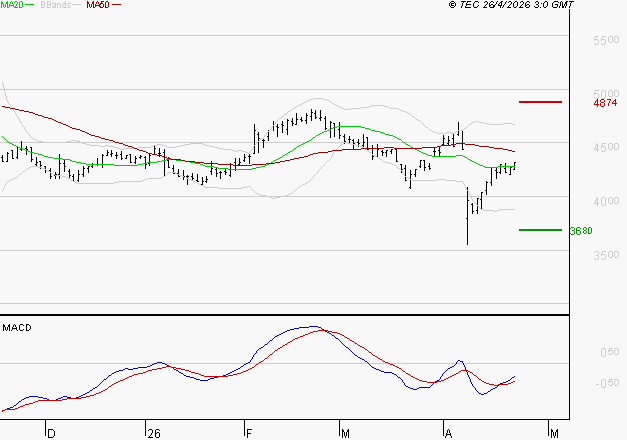Click the D month marker on the time axis
Image resolution: width=627 pixels, height=440 pixels.
point(51,434)
